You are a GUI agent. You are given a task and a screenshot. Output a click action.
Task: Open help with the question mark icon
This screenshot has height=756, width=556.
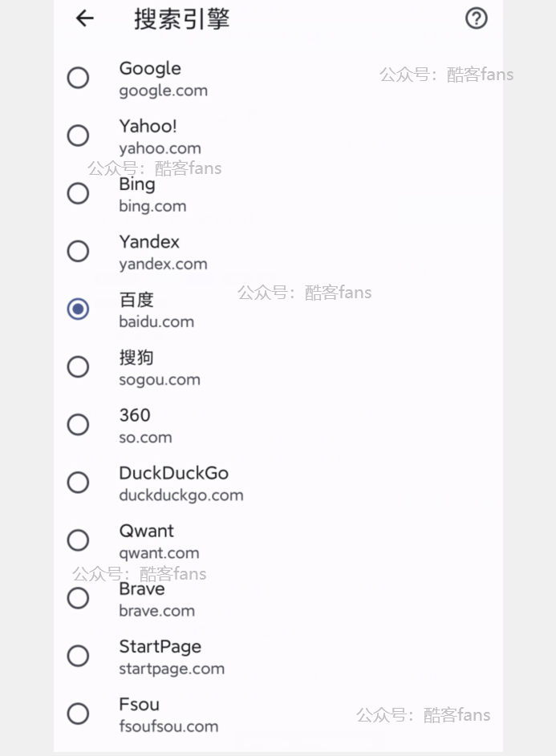pyautogui.click(x=477, y=18)
